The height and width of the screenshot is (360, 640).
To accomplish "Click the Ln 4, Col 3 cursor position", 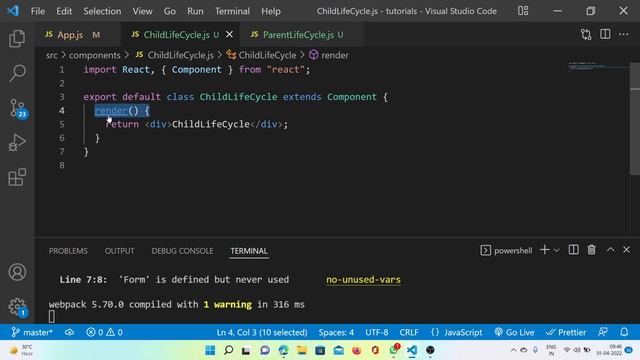I will point(262,332).
